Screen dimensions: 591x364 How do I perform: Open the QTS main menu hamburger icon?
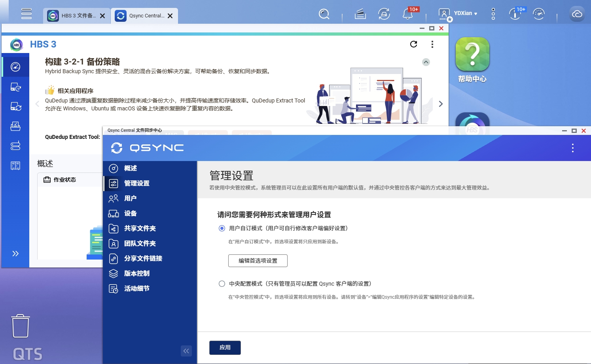point(27,13)
